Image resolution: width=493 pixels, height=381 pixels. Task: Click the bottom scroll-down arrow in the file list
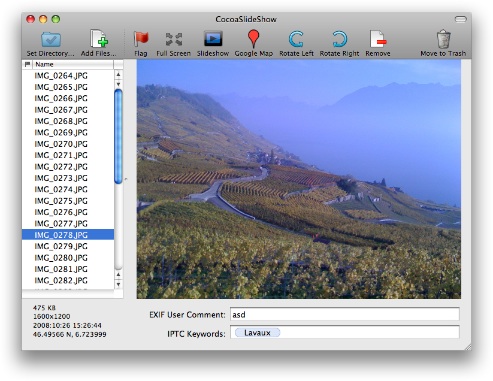[x=118, y=284]
